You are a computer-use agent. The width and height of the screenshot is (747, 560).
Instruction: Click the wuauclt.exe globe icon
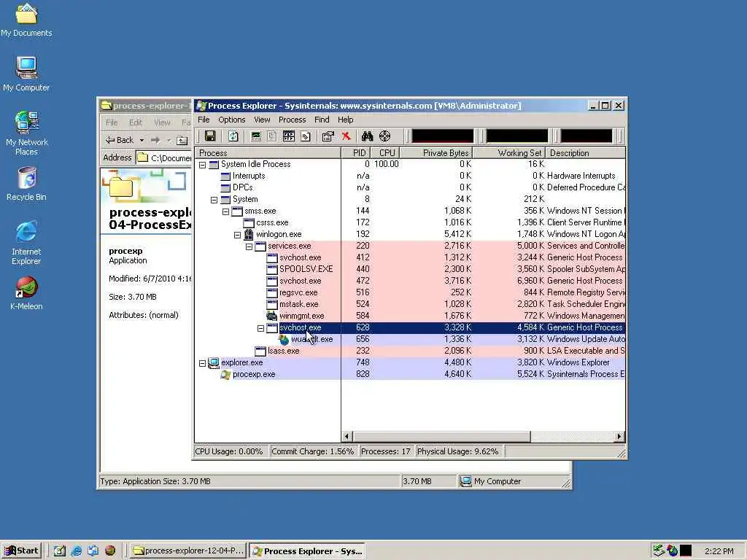[284, 339]
